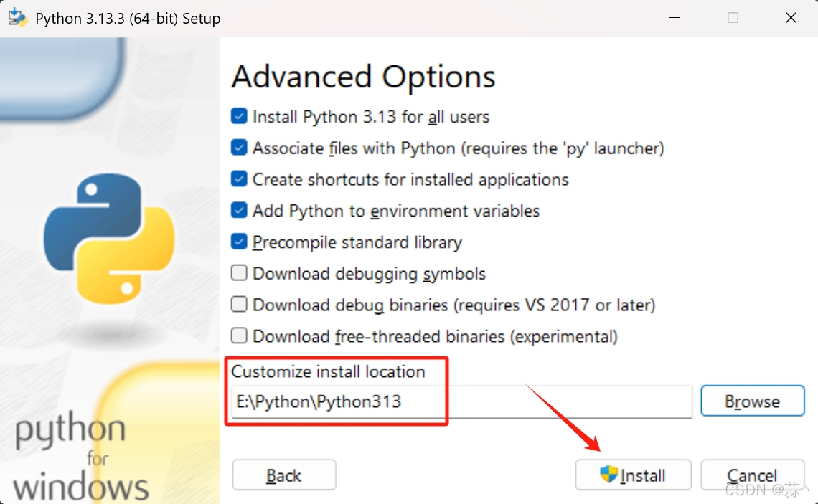Image resolution: width=818 pixels, height=504 pixels.
Task: Disable 'Create shortcuts for installed applications'
Action: [x=238, y=179]
